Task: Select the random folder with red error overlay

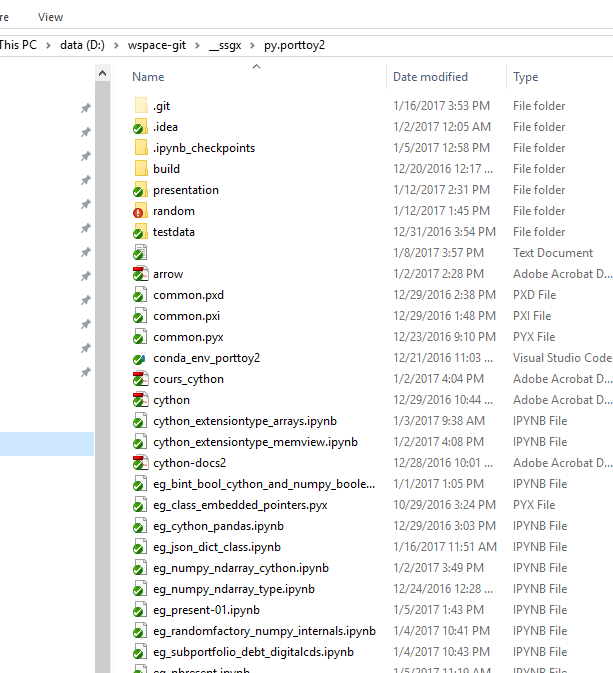Action: [140, 211]
